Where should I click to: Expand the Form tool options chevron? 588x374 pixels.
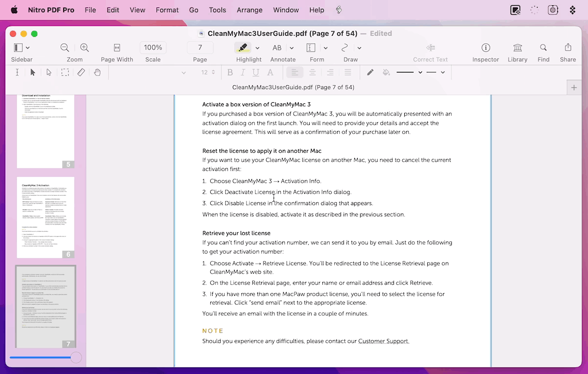pyautogui.click(x=325, y=48)
